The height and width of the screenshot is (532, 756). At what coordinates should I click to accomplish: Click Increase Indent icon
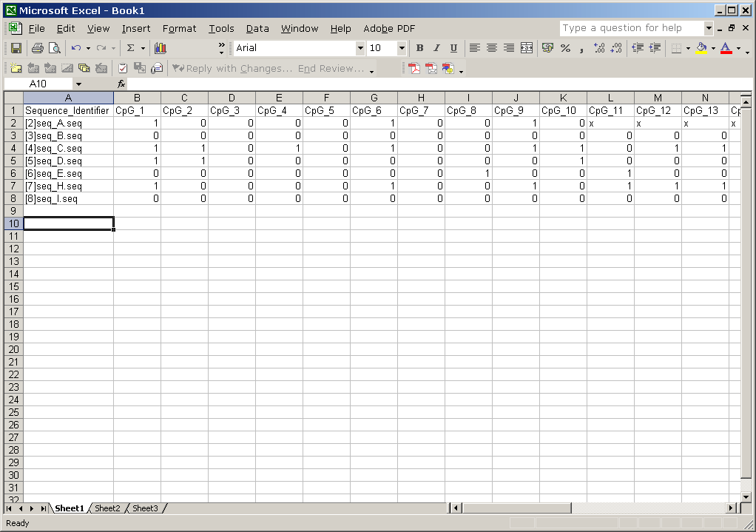[655, 48]
